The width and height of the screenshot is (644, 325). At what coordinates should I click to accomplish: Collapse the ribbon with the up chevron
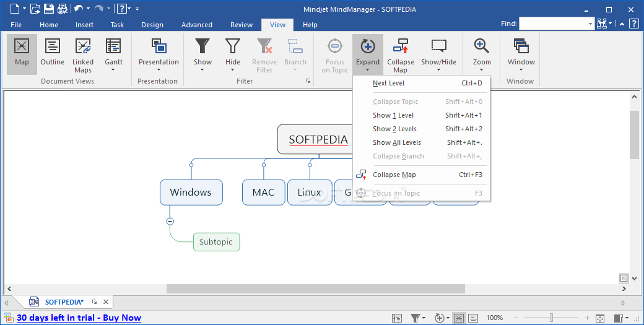point(622,24)
